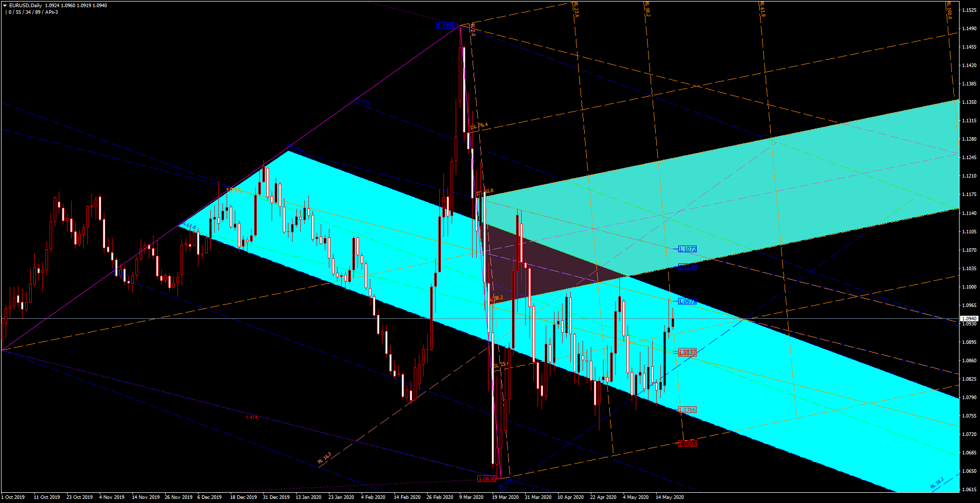The width and height of the screenshot is (980, 503).
Task: Click the 10 Apr 2020 date label
Action: pyautogui.click(x=570, y=497)
